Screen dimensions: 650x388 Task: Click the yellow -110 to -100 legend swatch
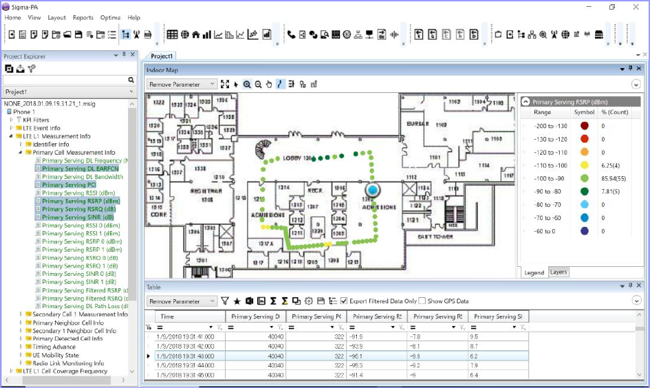(x=585, y=165)
